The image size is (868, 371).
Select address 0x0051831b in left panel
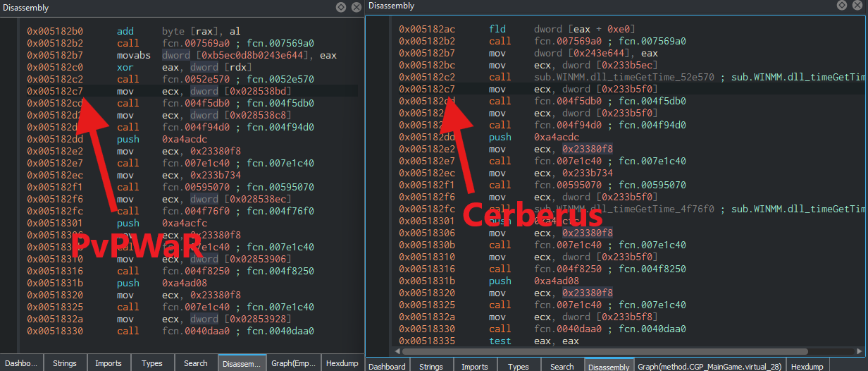click(x=55, y=283)
